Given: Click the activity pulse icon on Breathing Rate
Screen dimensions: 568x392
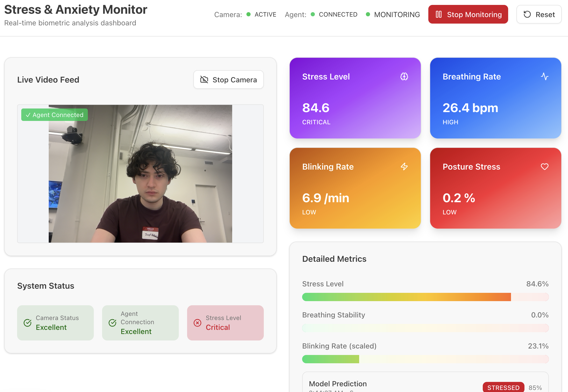Looking at the screenshot, I should point(544,76).
